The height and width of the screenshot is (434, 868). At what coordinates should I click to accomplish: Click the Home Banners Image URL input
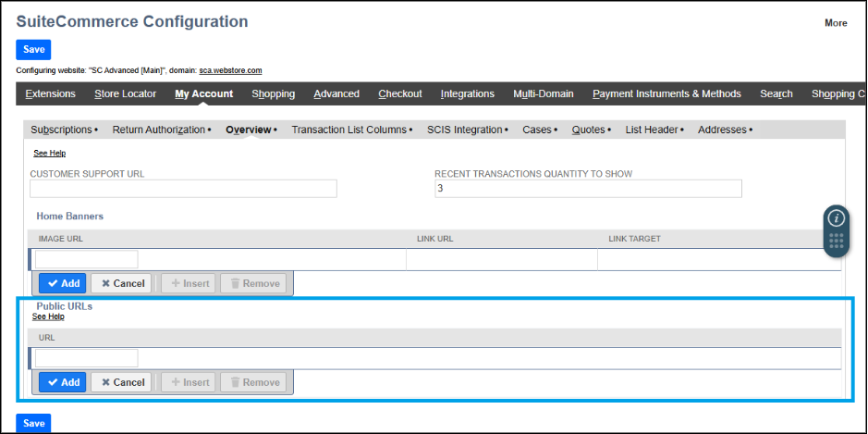click(x=86, y=259)
